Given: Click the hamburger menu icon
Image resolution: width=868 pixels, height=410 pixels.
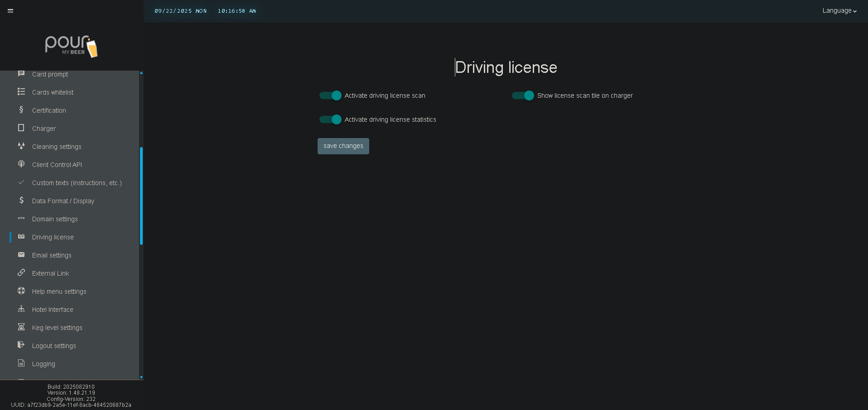Looking at the screenshot, I should tap(10, 11).
